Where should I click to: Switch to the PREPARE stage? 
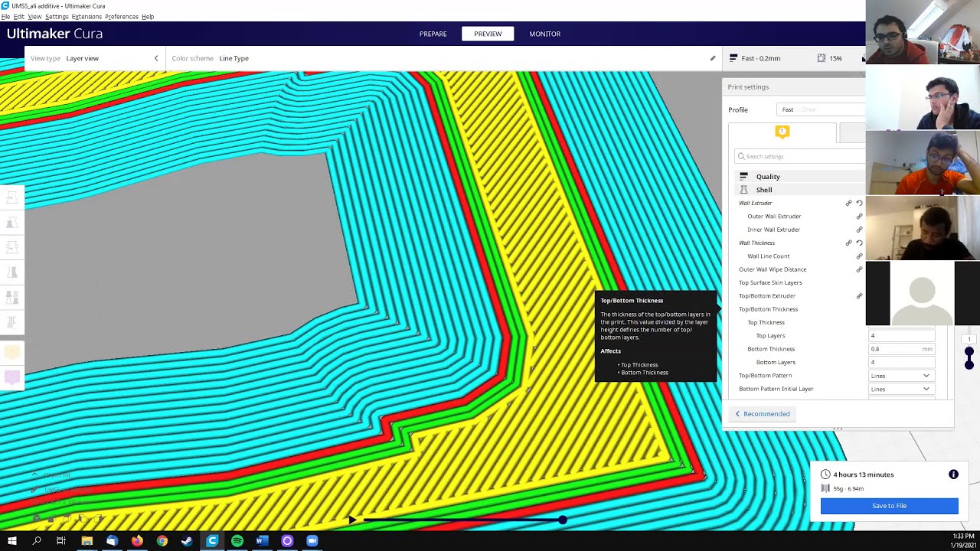pos(433,34)
